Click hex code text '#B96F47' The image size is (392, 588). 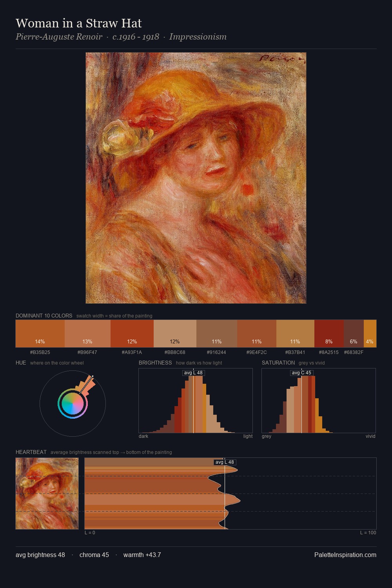87,352
